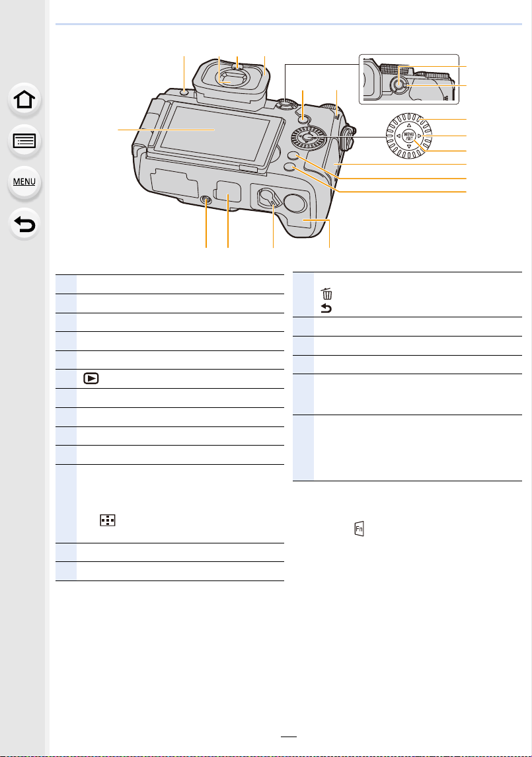Click the enlarged MENU/SET control dial illustration
The width and height of the screenshot is (532, 757).
[x=409, y=137]
